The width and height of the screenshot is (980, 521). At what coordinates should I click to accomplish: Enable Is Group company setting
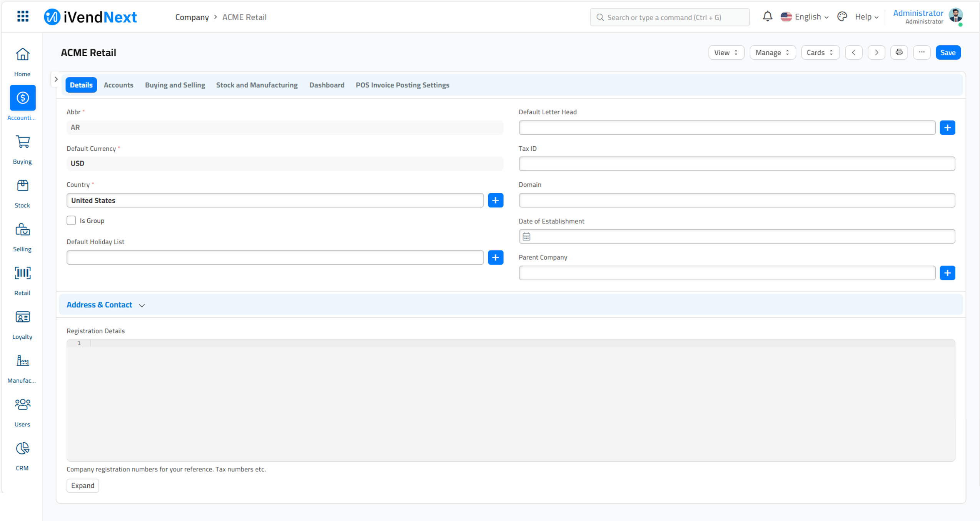[x=71, y=220]
